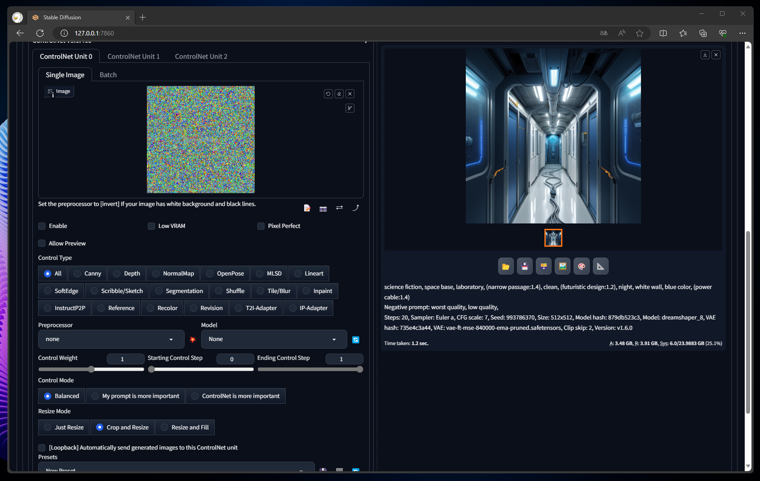
Task: Adjust the Starting Control Step slider
Action: tap(201, 369)
